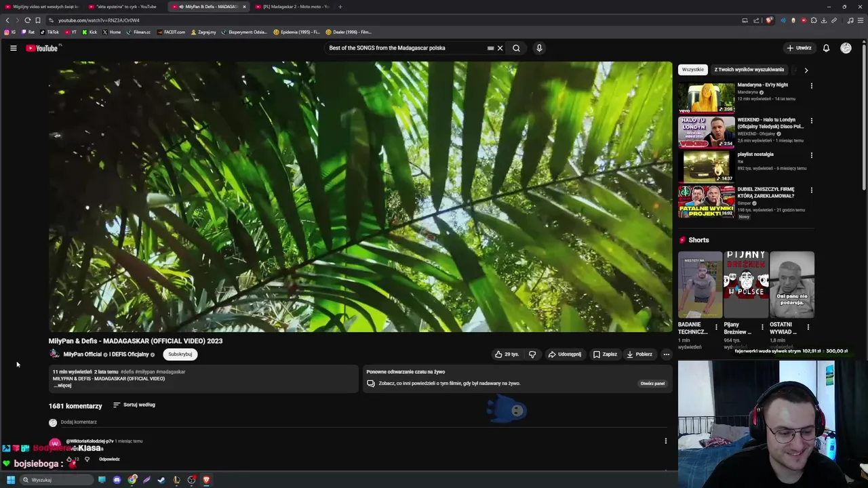
Task: Dislike the MADAGASKAR video
Action: coord(532,354)
